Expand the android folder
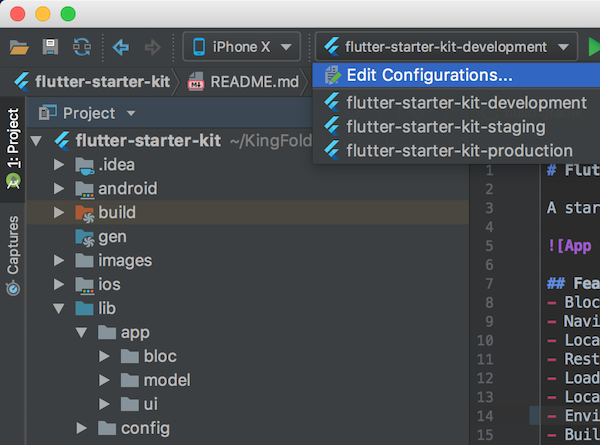The width and height of the screenshot is (600, 445). (58, 188)
